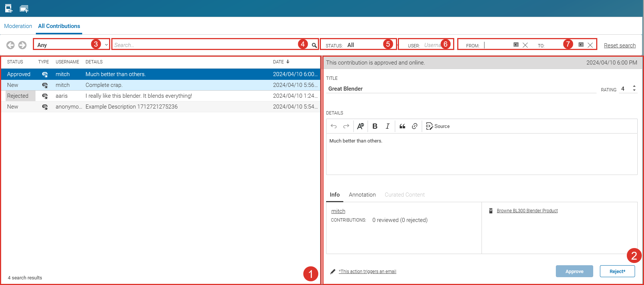Click the forward navigation arrow icon

point(22,45)
